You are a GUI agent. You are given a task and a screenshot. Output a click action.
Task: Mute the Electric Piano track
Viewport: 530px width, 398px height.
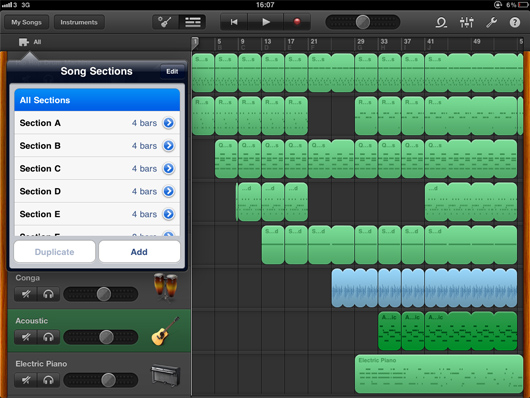[26, 380]
